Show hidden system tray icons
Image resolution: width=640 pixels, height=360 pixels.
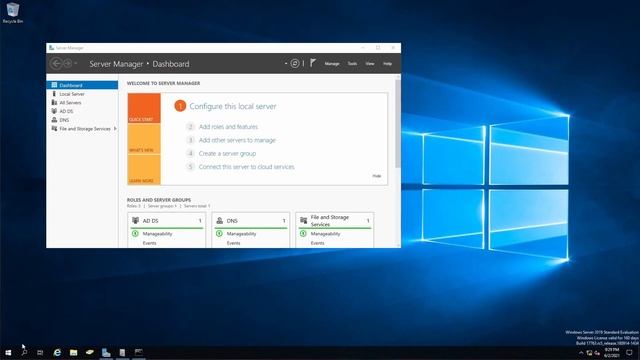[581, 353]
